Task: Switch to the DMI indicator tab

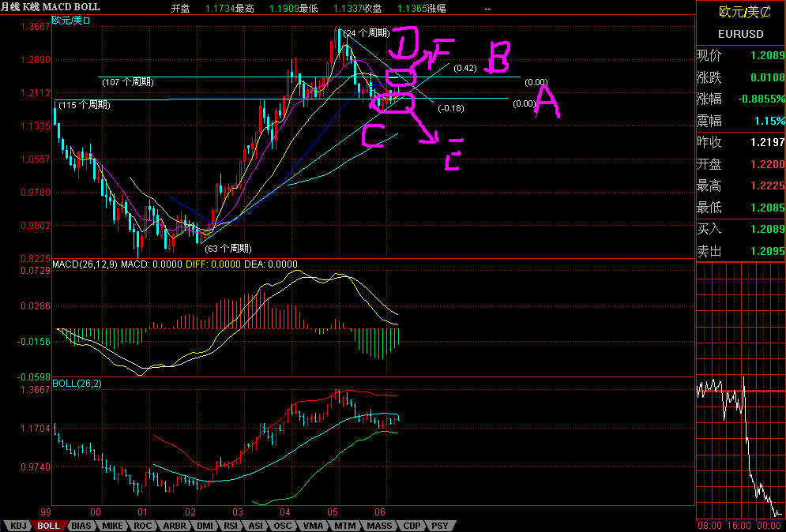Action: tap(205, 526)
